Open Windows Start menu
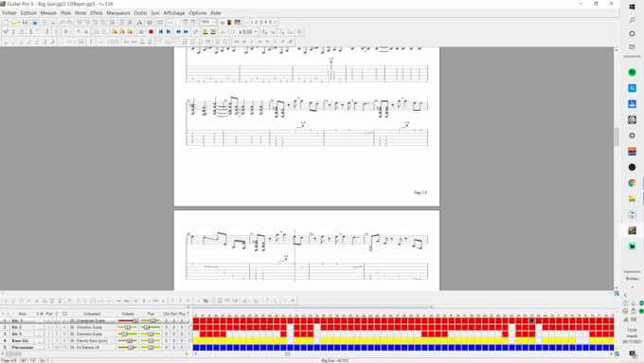Screen dimensions: 644x363 632,7
